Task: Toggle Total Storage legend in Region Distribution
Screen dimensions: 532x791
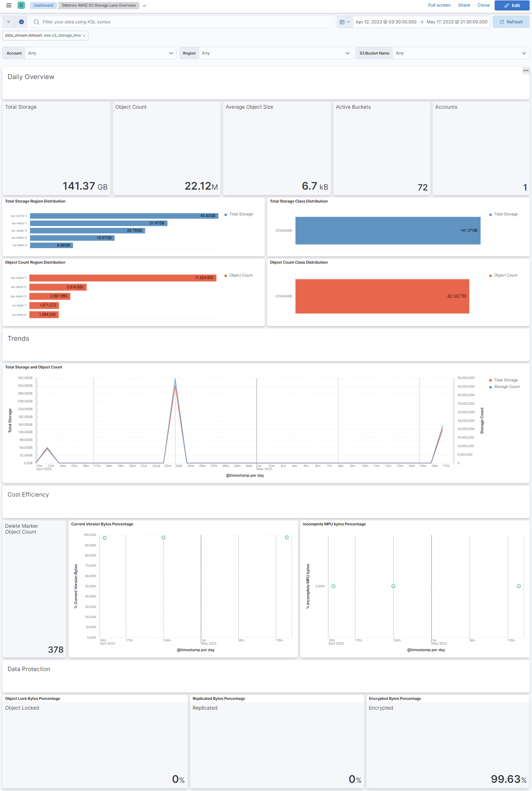Action: 241,214
